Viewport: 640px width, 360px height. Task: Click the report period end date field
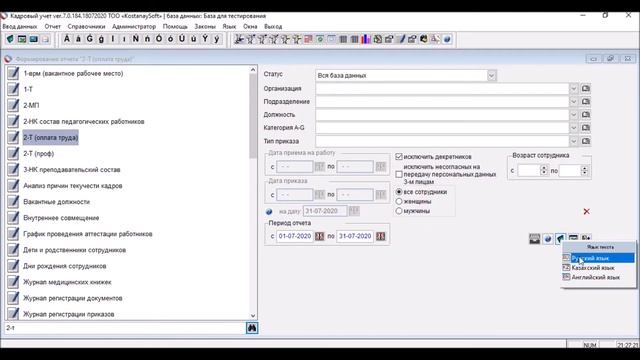point(355,236)
